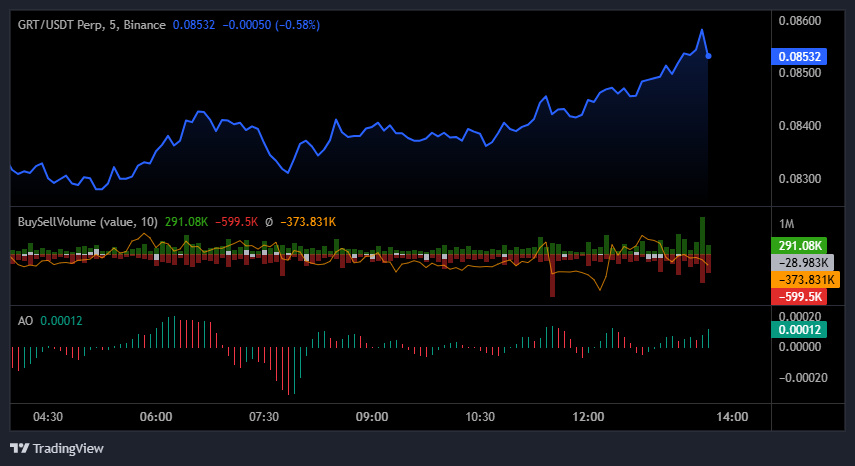The image size is (855, 466).
Task: Click the 09:00 label on the time axis
Action: point(371,416)
